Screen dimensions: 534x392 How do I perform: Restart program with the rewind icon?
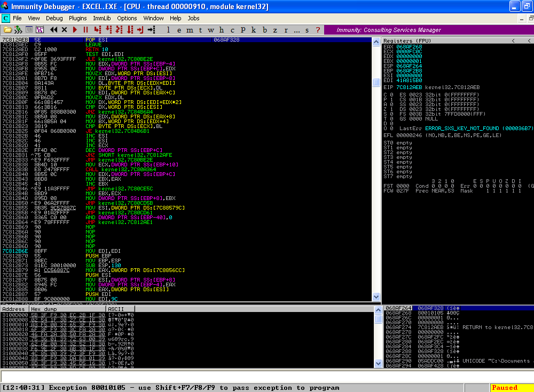point(53,30)
